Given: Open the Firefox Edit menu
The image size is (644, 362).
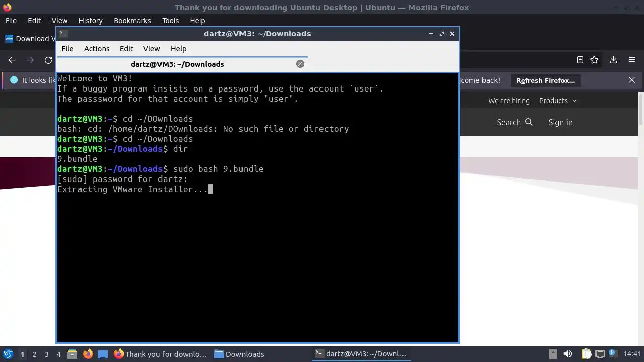Looking at the screenshot, I should pyautogui.click(x=34, y=21).
